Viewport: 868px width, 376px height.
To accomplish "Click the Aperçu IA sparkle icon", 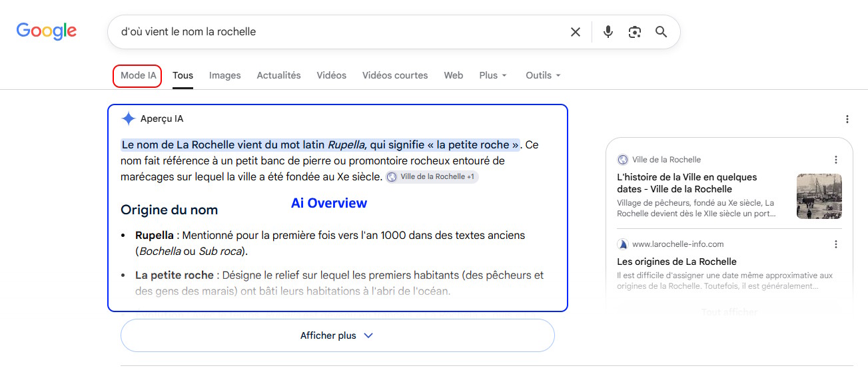I will click(129, 118).
